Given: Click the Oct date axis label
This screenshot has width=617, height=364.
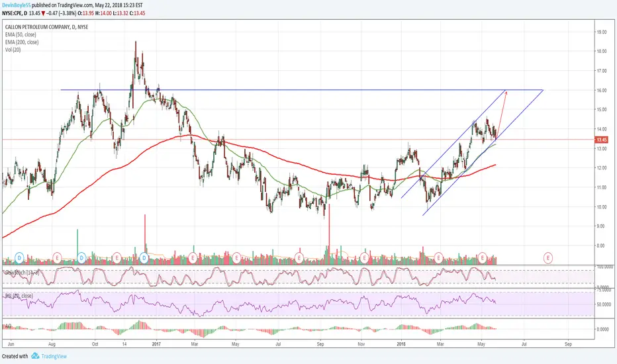Looking at the screenshot, I should tap(95, 344).
